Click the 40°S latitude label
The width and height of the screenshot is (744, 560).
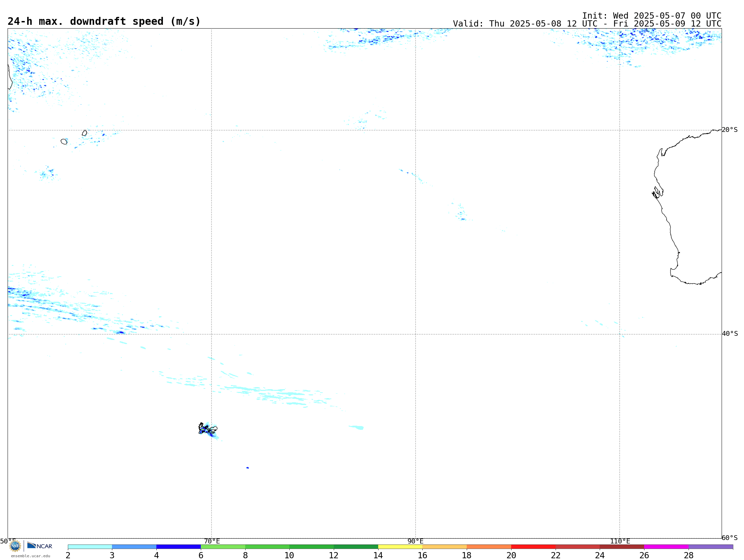pos(730,334)
